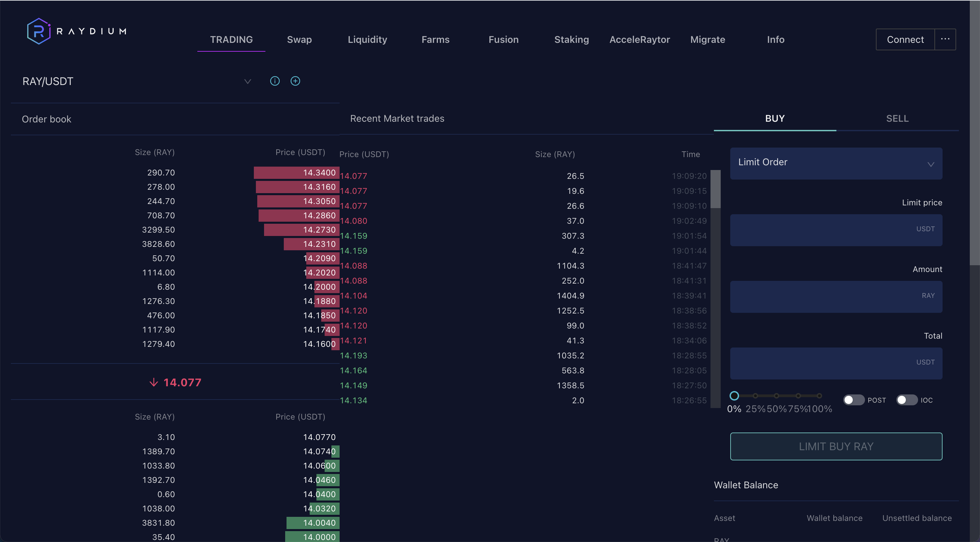Click the trade size 307.3

573,236
